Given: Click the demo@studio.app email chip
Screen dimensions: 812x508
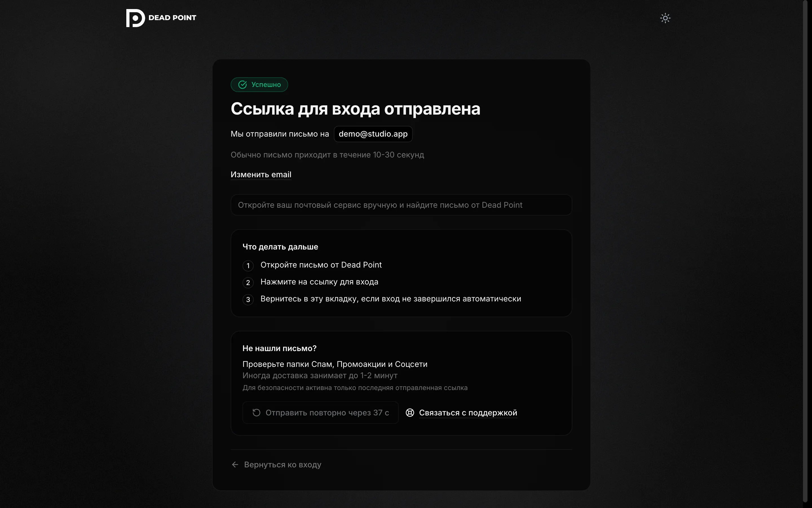Looking at the screenshot, I should pos(373,134).
